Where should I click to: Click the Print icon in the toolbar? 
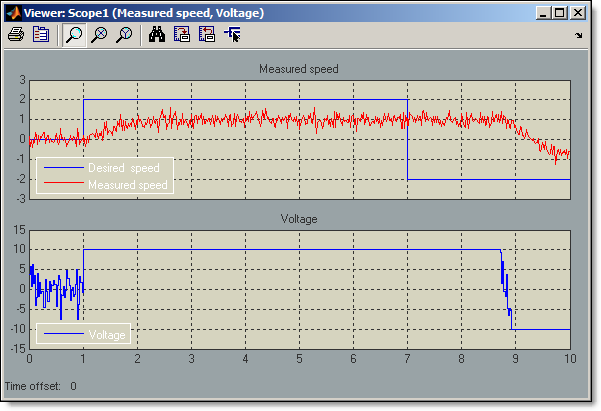pos(16,34)
